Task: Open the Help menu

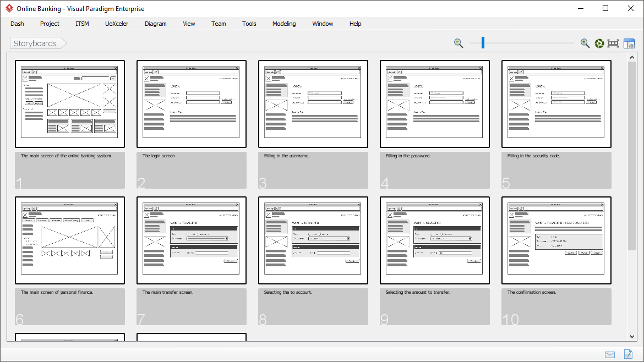Action: 355,24
